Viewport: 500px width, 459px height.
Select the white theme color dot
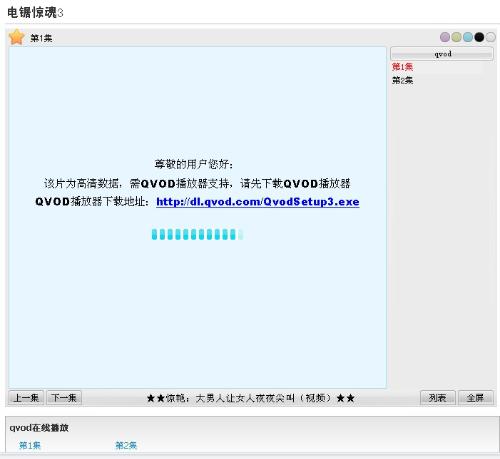click(490, 37)
